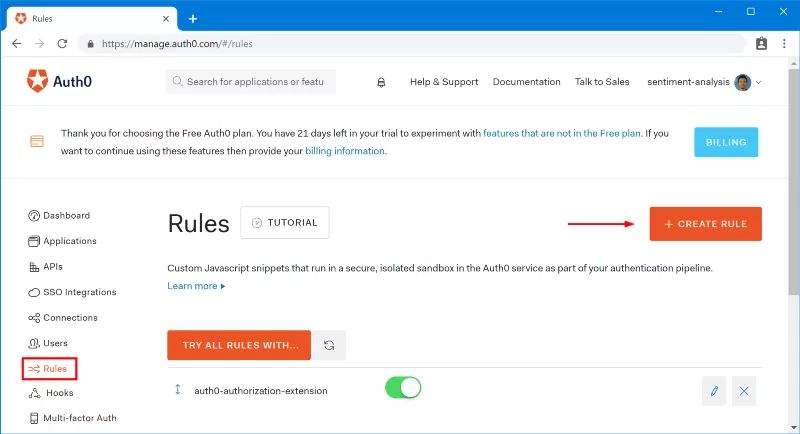Viewport: 800px width, 434px height.
Task: Click the browser extension icon near address bar
Action: 761,44
